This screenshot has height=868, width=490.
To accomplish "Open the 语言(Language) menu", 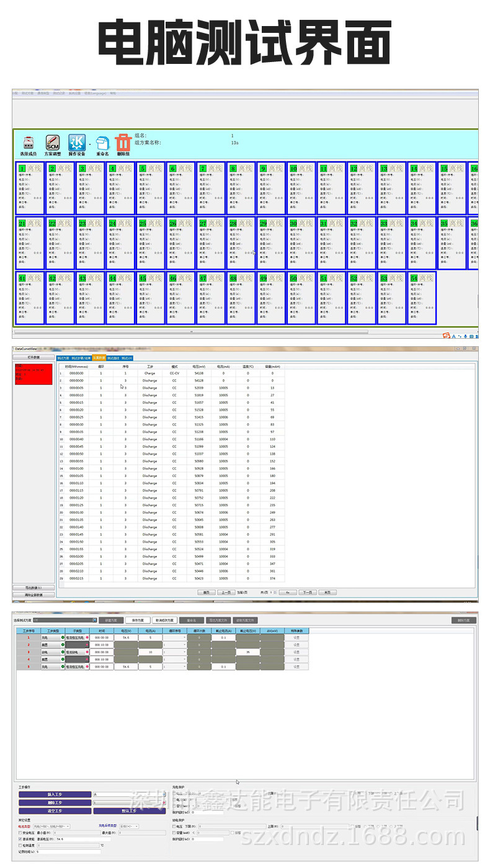I will (x=96, y=93).
